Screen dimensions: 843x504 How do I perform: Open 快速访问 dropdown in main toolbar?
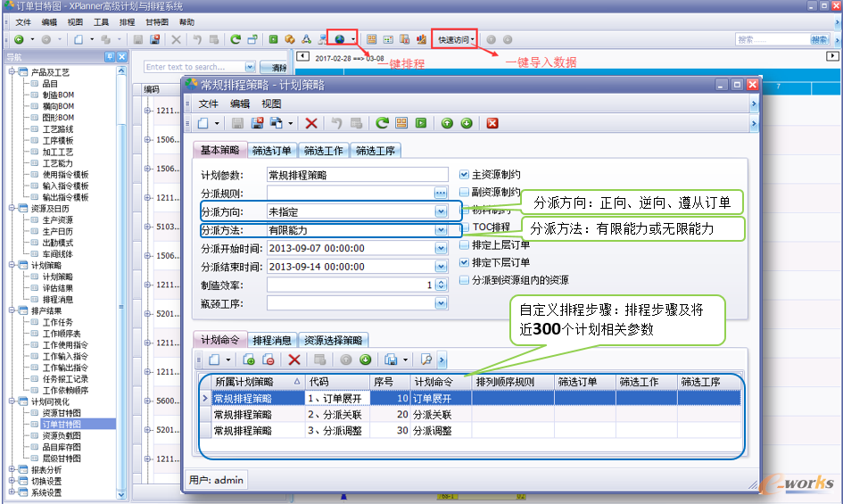pos(456,39)
